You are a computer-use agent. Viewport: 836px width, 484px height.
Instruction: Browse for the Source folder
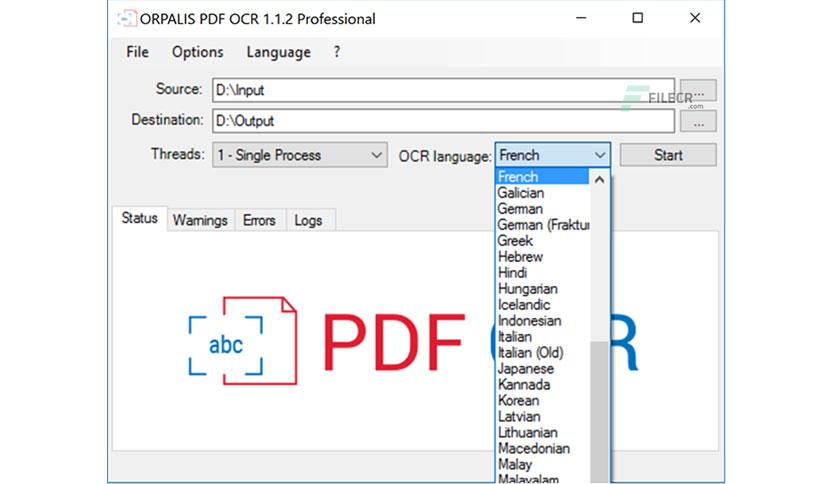click(x=698, y=91)
